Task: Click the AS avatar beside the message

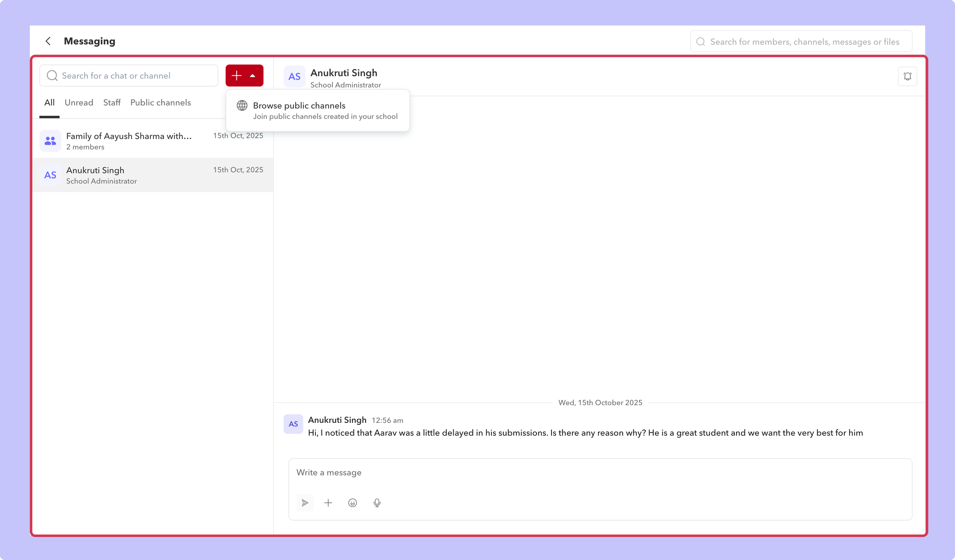Action: [293, 424]
